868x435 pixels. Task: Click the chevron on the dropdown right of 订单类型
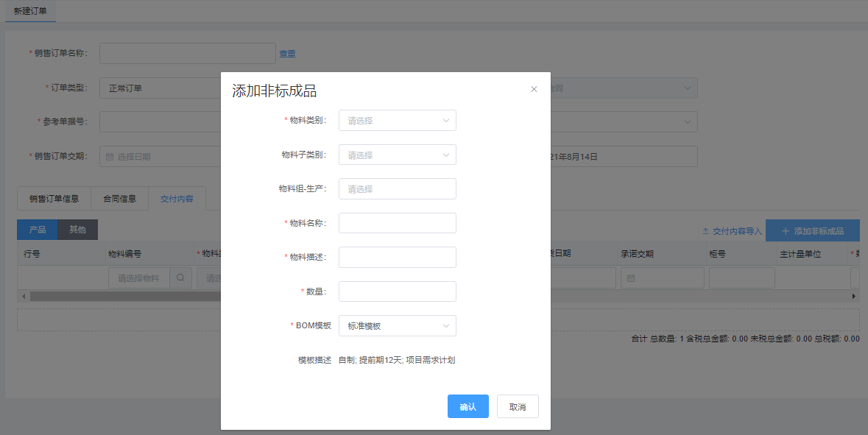coord(688,88)
